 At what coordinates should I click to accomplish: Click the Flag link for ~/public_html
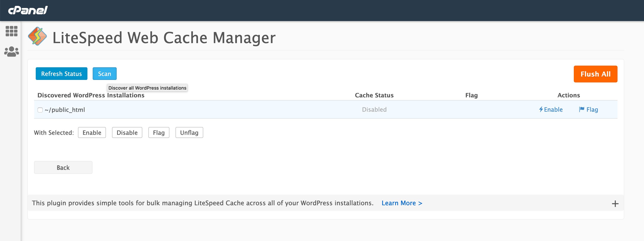592,110
